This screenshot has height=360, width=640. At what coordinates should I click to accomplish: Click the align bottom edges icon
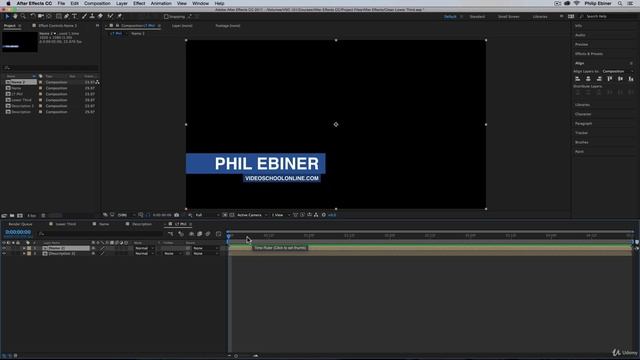pos(631,79)
